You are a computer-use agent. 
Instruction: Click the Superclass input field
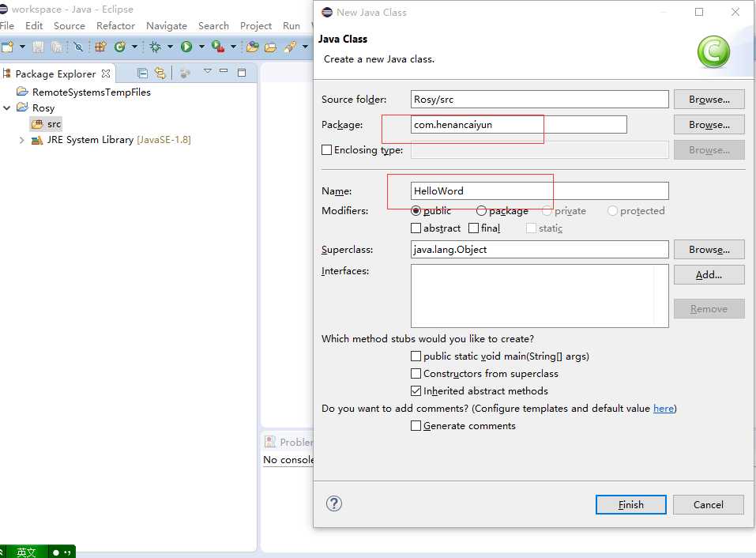pos(540,249)
